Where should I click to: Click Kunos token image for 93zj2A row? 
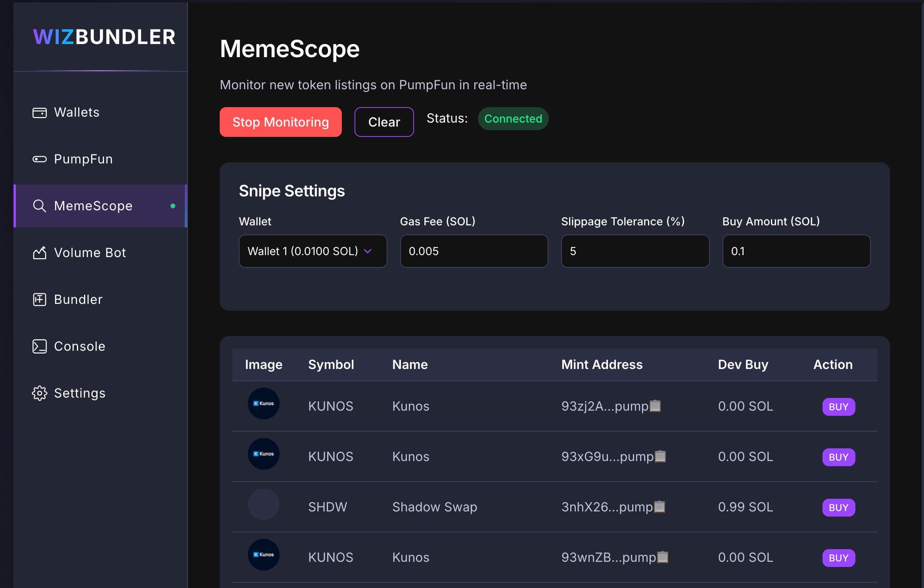(x=264, y=404)
